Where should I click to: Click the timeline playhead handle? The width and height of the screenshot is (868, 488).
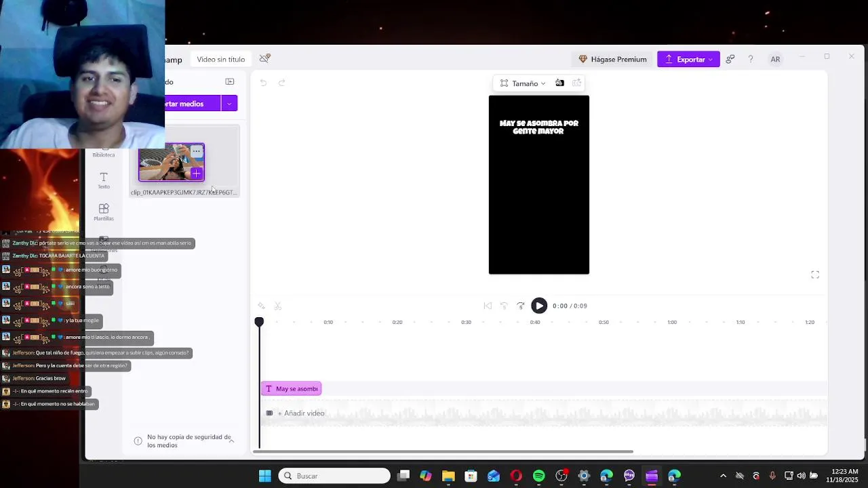point(259,322)
